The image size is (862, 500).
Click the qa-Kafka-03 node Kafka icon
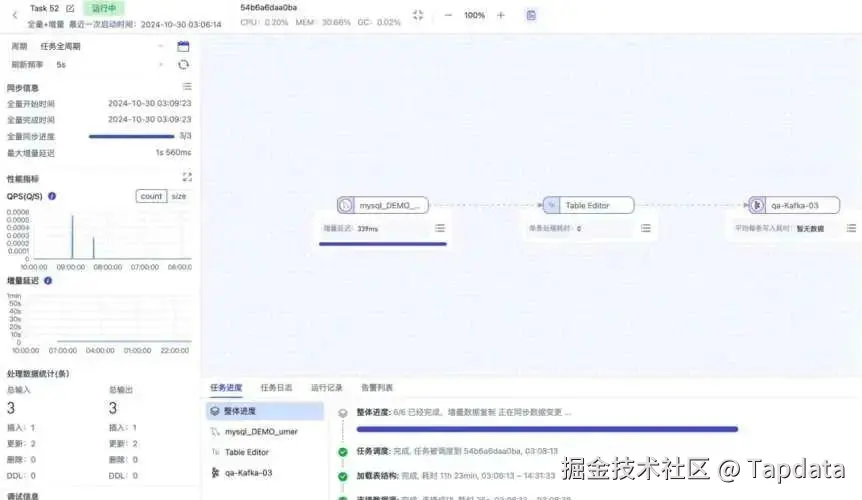coord(756,205)
